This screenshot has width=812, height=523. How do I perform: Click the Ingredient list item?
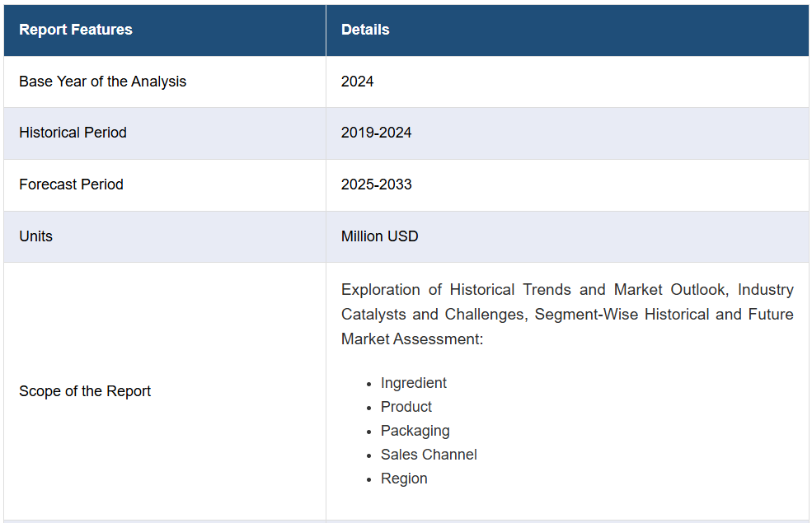[413, 383]
